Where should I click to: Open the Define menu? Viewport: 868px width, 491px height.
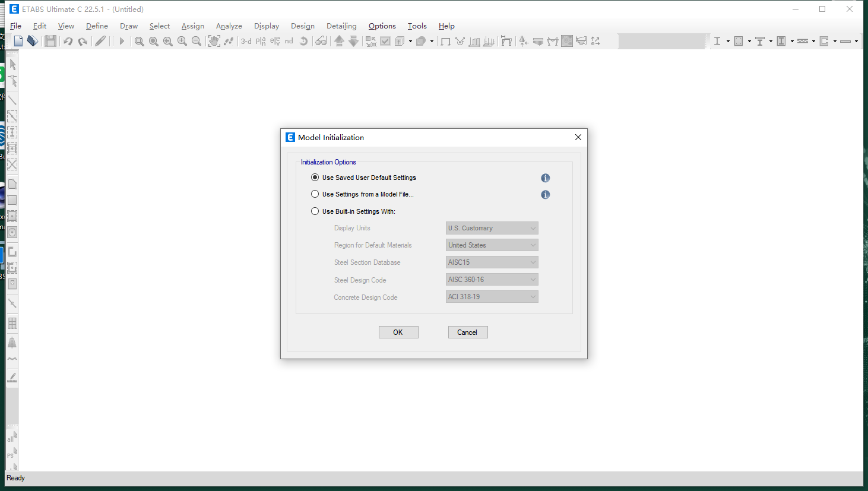(97, 26)
